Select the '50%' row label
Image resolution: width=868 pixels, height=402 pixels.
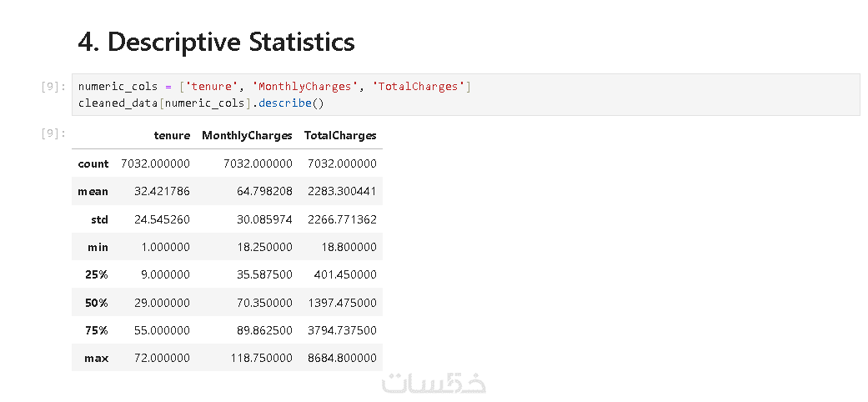[97, 303]
